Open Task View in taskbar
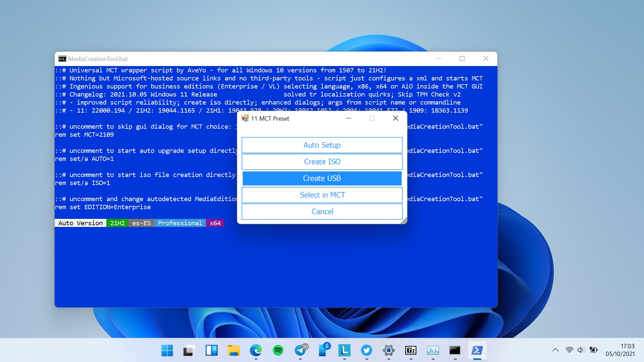The image size is (644, 362). click(189, 351)
